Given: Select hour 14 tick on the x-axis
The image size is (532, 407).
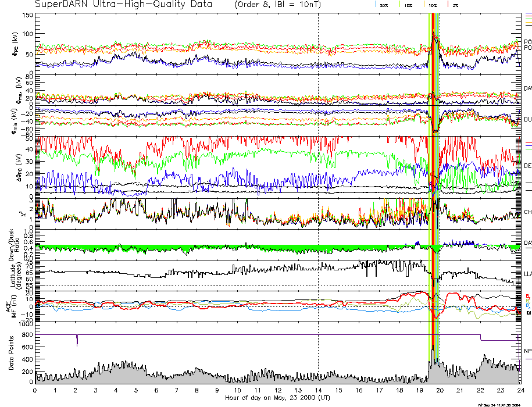Looking at the screenshot, I should click(318, 390).
